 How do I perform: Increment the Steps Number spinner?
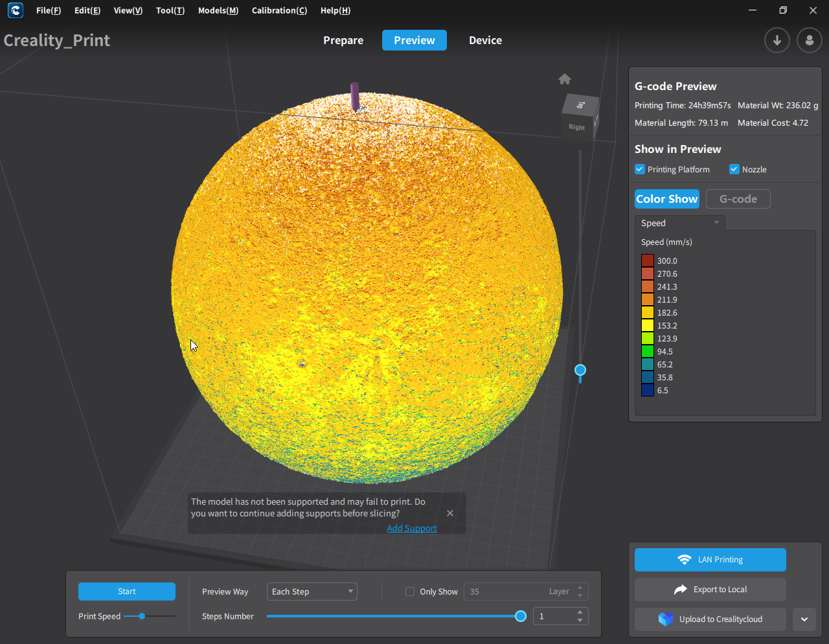580,612
